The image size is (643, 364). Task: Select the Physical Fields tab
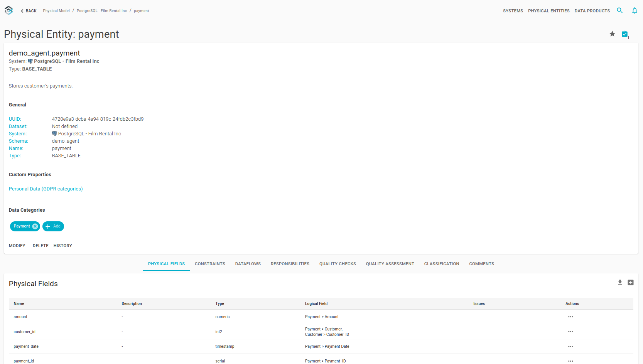click(166, 264)
